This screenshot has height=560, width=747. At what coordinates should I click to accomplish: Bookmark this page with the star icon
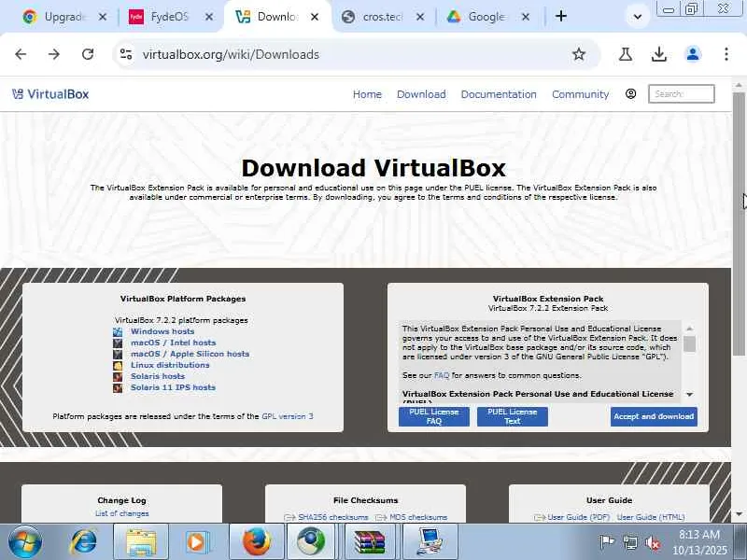[x=578, y=54]
